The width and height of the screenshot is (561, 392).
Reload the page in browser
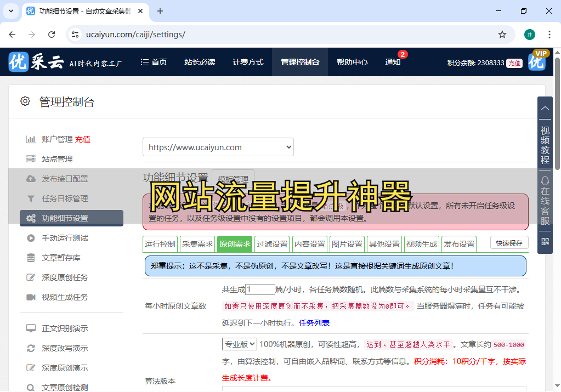(x=52, y=35)
